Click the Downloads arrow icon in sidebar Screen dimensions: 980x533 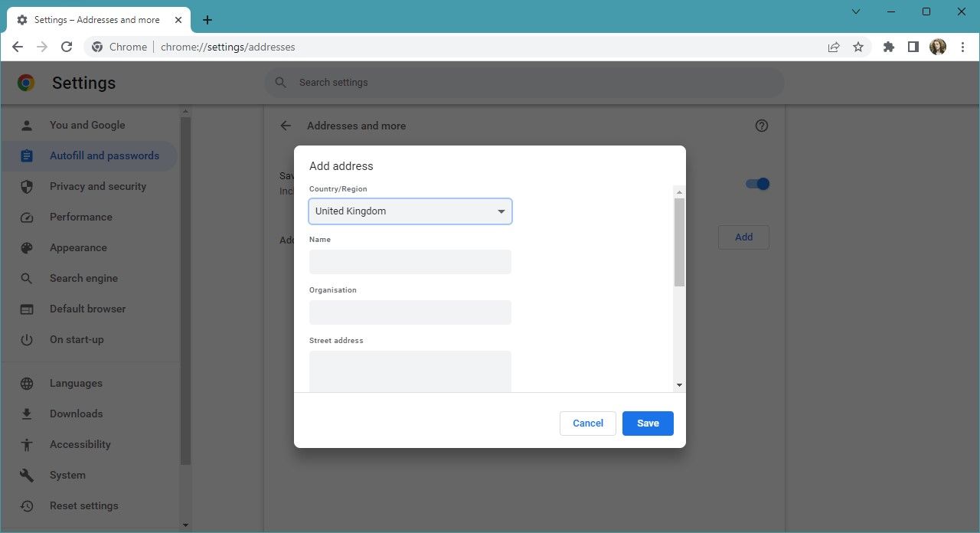[x=27, y=414]
